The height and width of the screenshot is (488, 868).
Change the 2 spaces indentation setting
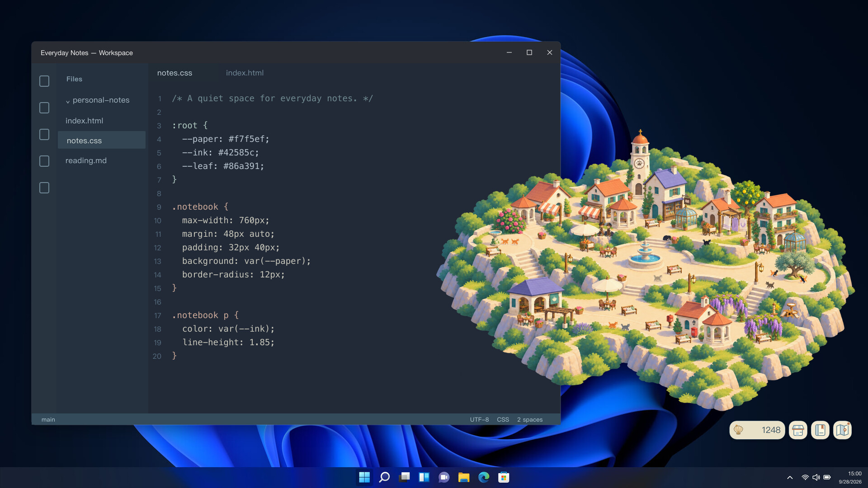[x=530, y=419]
